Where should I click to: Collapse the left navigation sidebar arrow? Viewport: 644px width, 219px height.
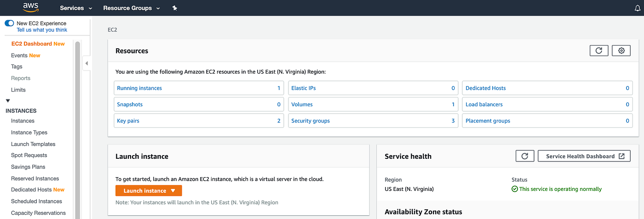(x=86, y=63)
